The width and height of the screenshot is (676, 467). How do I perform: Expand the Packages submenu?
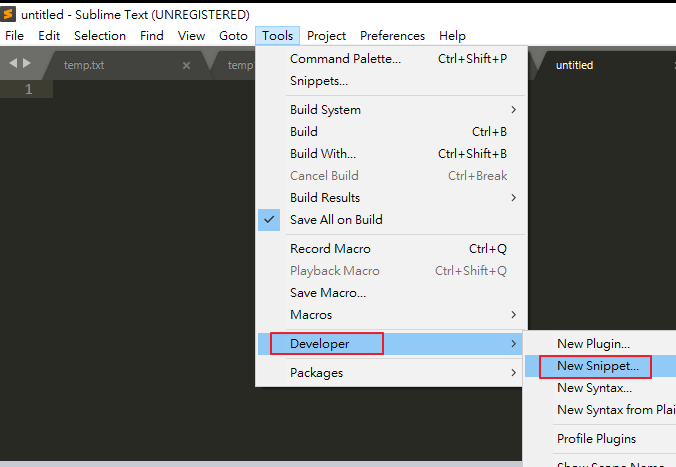point(391,373)
